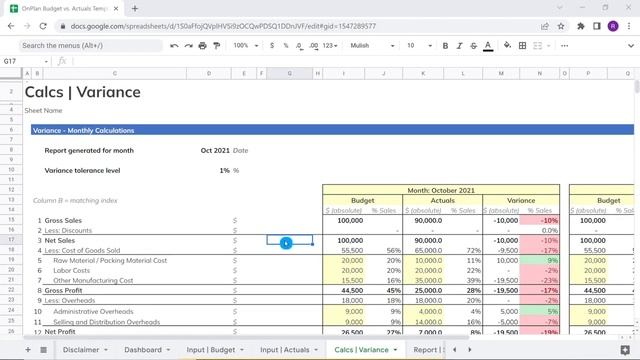Open the zoom level dropdown
The image size is (640, 360).
tap(246, 46)
